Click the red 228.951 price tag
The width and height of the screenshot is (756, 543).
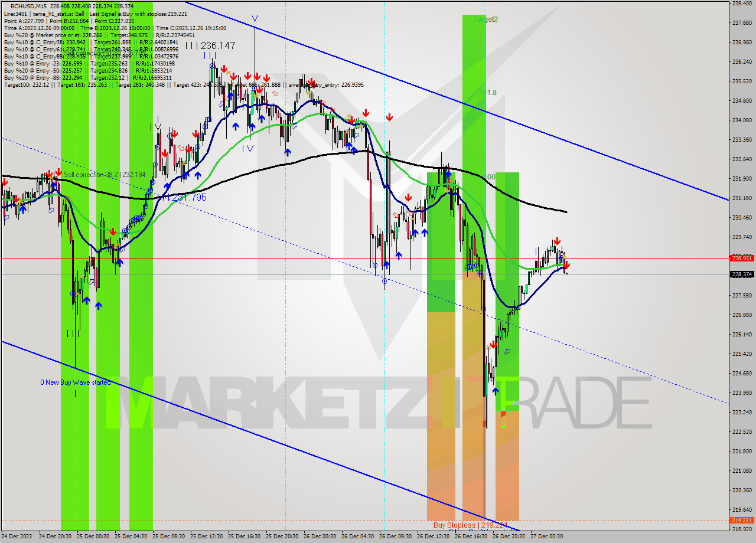click(x=742, y=258)
